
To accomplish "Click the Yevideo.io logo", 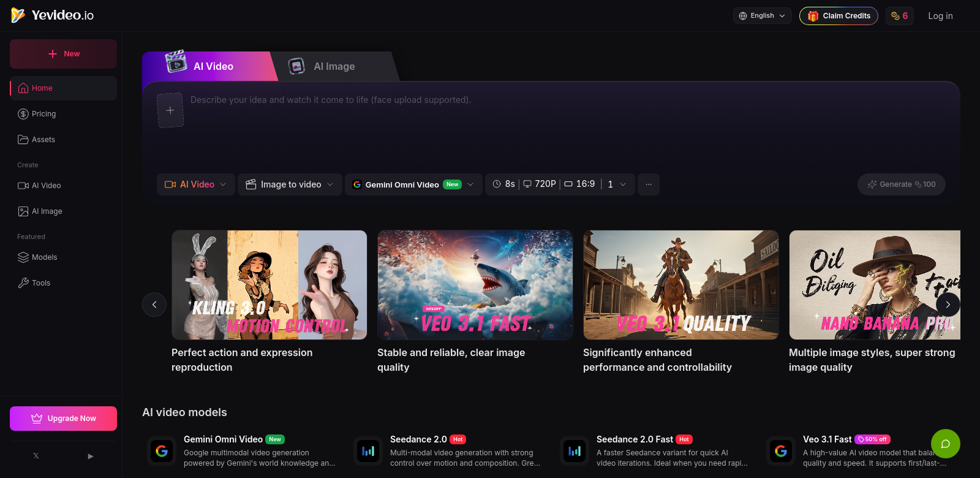I will [53, 15].
